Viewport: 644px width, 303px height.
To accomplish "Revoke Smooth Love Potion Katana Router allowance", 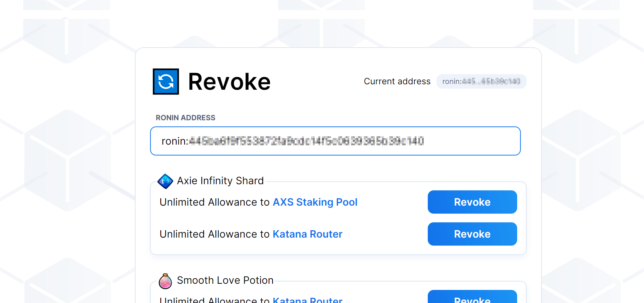I will pyautogui.click(x=472, y=296).
